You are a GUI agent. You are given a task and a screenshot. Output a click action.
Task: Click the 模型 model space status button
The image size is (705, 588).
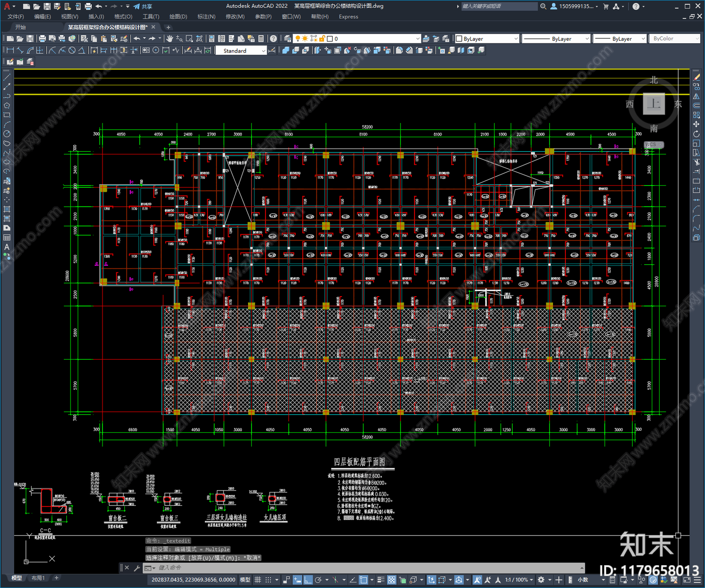tap(245, 580)
